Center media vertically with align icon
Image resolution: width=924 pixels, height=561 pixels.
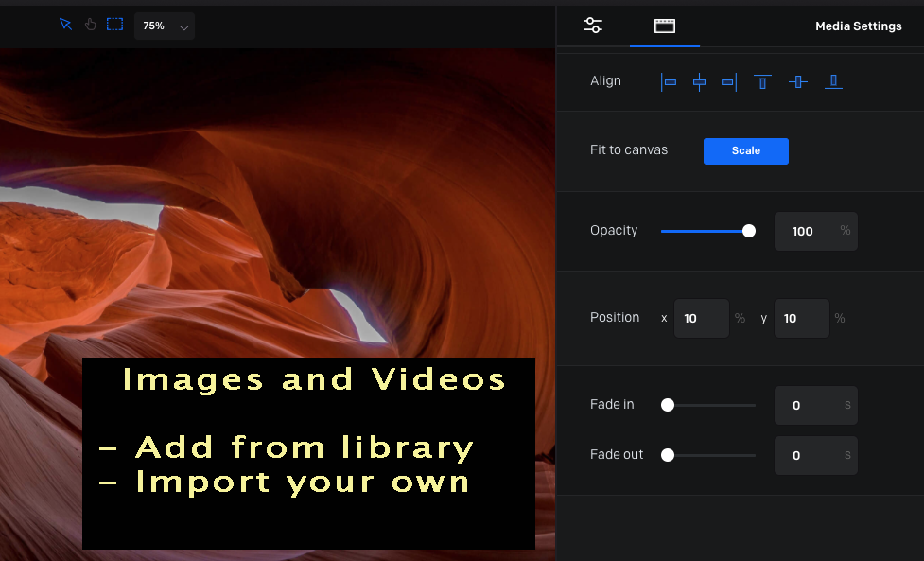click(x=797, y=82)
